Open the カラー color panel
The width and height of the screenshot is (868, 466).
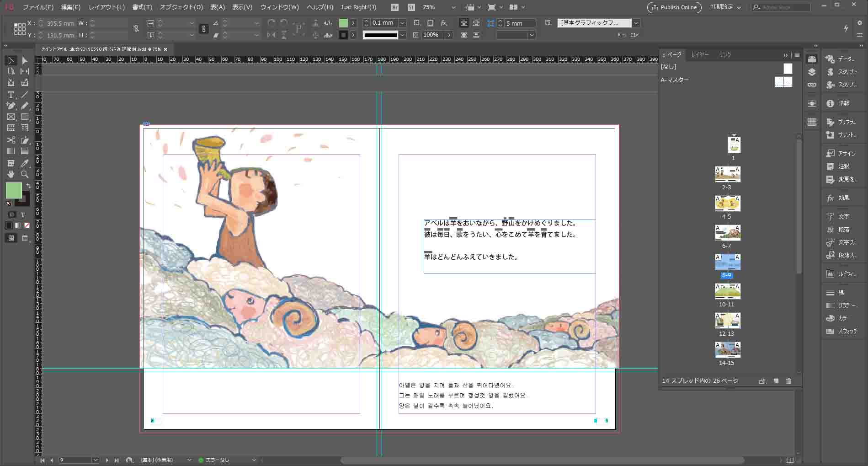[838, 318]
